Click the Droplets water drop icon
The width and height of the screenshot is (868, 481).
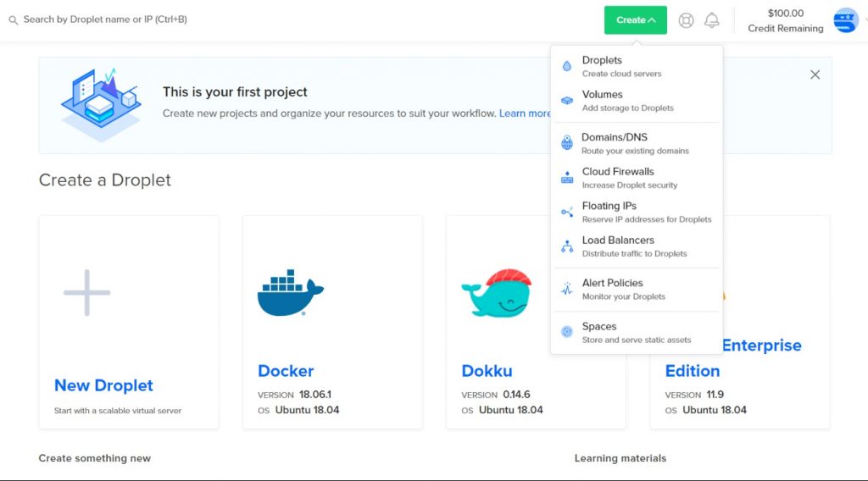click(x=566, y=66)
